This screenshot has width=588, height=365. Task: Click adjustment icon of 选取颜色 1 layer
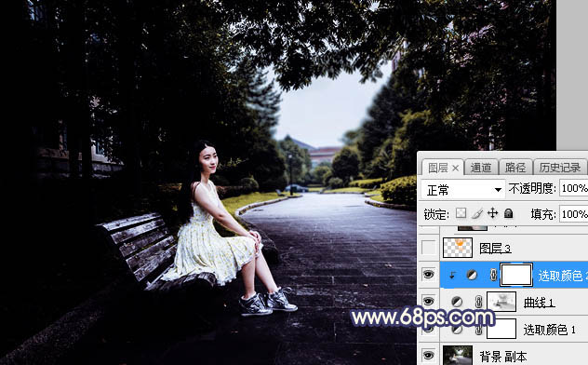(457, 330)
